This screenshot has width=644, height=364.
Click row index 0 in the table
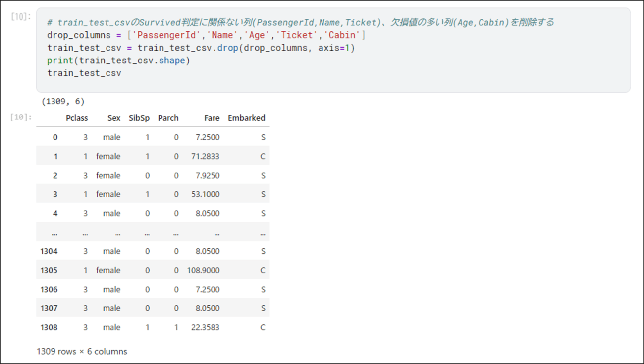coord(55,137)
